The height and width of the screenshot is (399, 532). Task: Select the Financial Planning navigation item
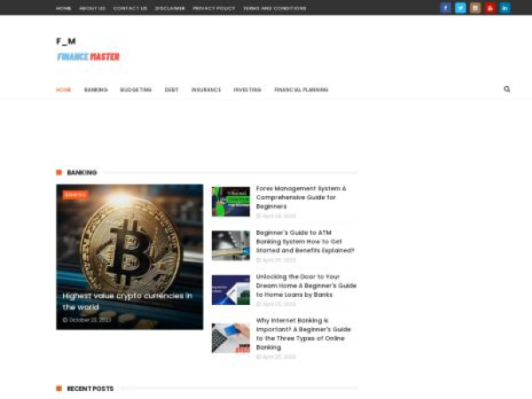pos(301,90)
